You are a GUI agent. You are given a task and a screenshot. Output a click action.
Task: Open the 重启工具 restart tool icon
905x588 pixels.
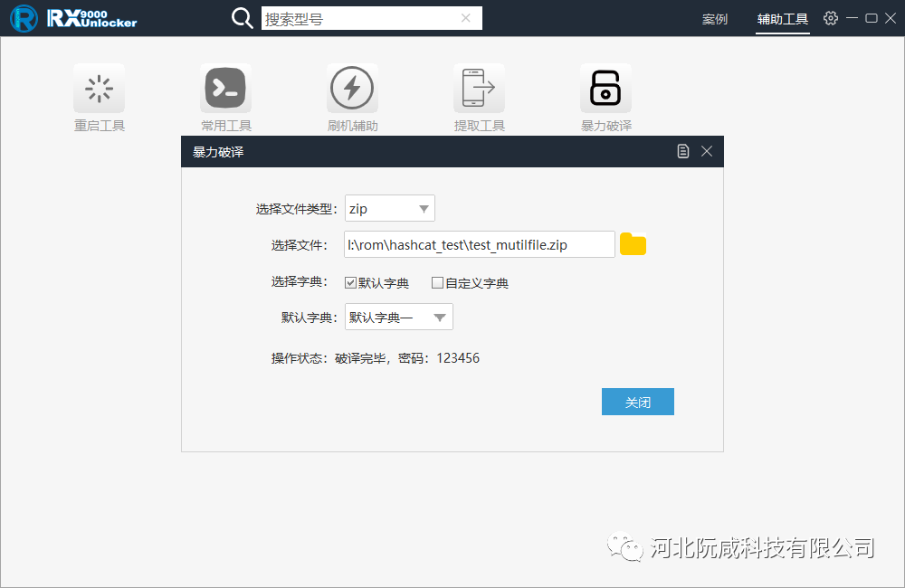(99, 89)
